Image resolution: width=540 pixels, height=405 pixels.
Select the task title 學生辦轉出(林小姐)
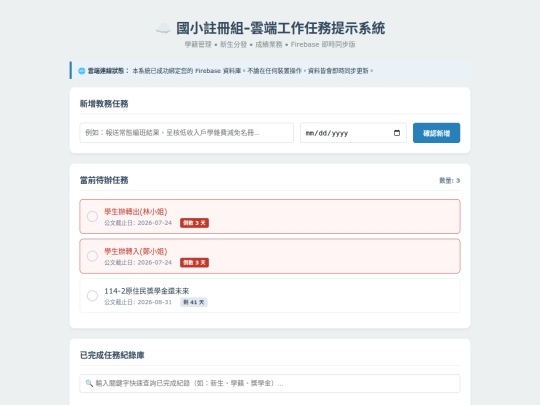[136, 212]
